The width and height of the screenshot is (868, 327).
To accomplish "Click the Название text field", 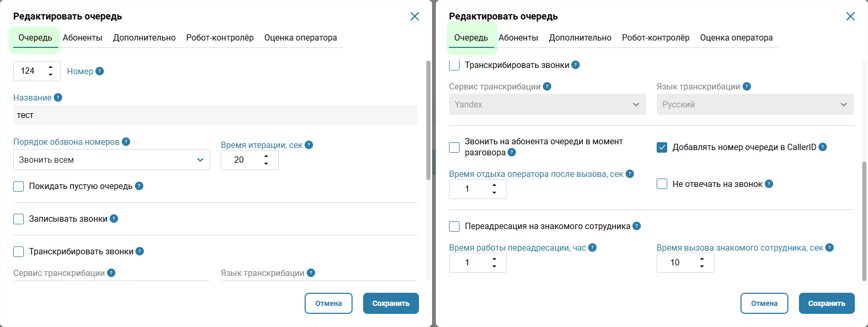I will point(216,115).
